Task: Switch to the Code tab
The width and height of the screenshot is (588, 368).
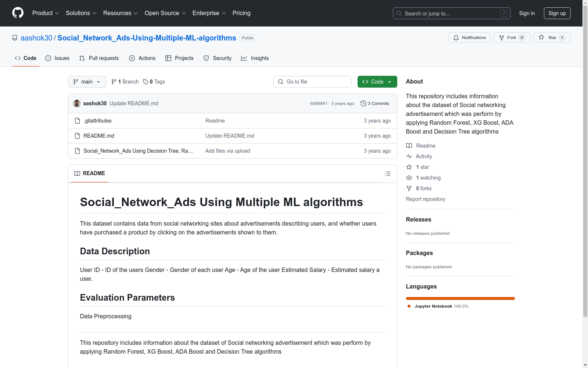Action: (25, 58)
